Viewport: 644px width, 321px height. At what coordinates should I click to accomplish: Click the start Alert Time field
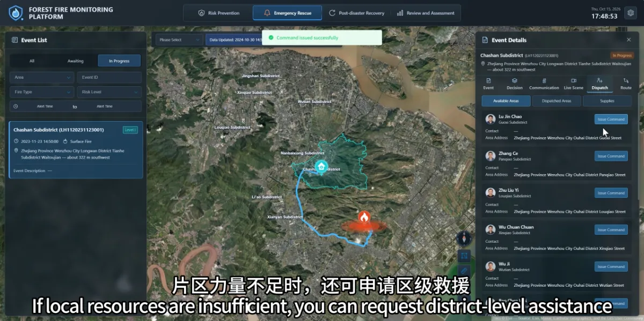(45, 107)
